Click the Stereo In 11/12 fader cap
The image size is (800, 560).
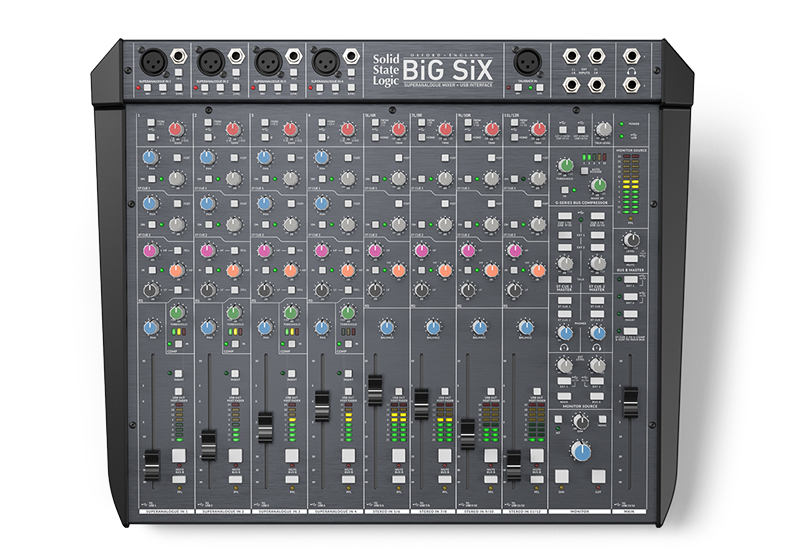point(514,465)
